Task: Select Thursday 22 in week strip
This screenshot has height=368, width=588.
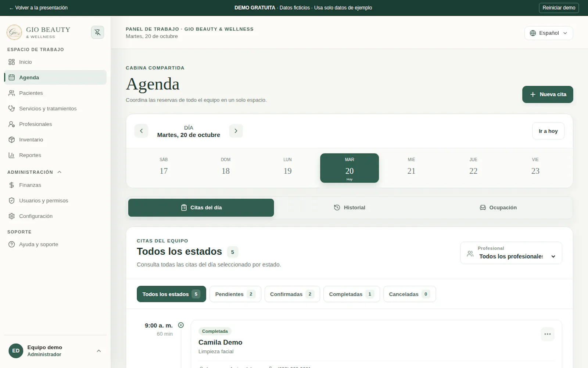Action: coord(473,168)
